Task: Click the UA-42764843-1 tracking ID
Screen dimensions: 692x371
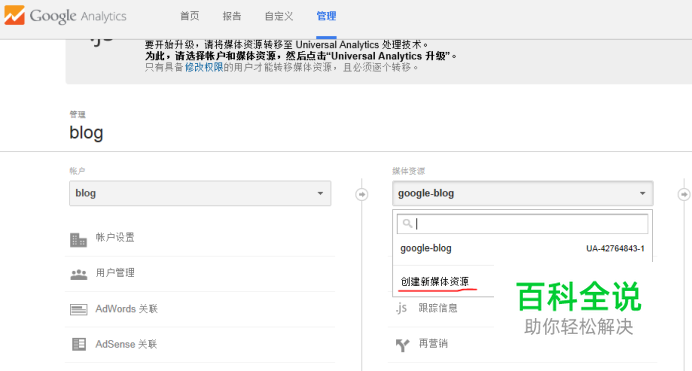Action: coord(615,249)
